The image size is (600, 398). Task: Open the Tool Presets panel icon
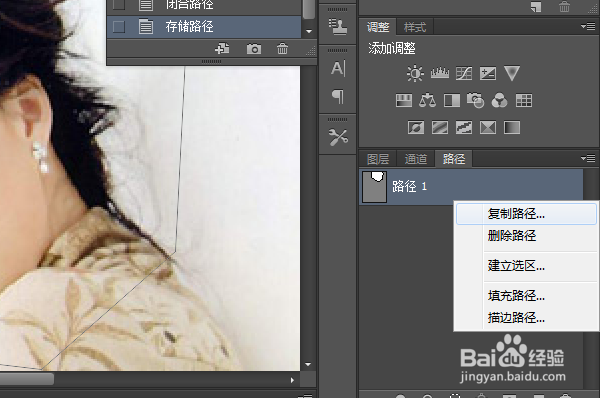pos(338,137)
